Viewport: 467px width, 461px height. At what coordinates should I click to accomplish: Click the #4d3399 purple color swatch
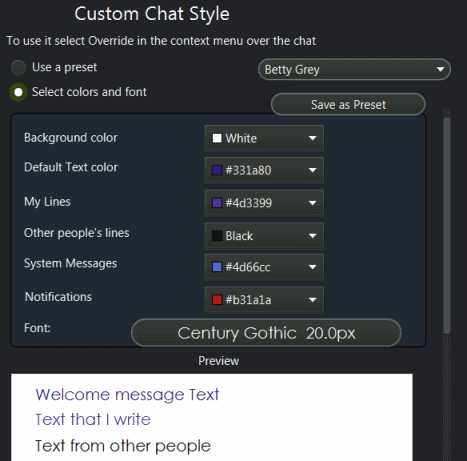pos(217,203)
